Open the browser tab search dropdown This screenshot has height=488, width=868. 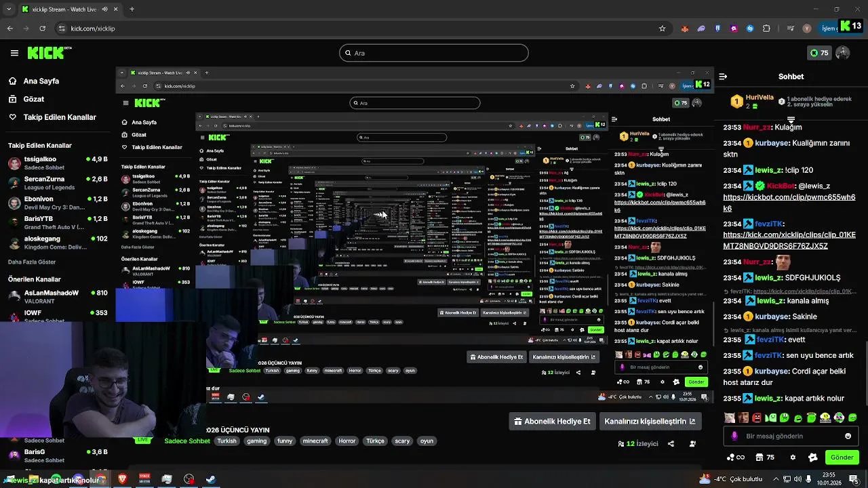pos(9,9)
